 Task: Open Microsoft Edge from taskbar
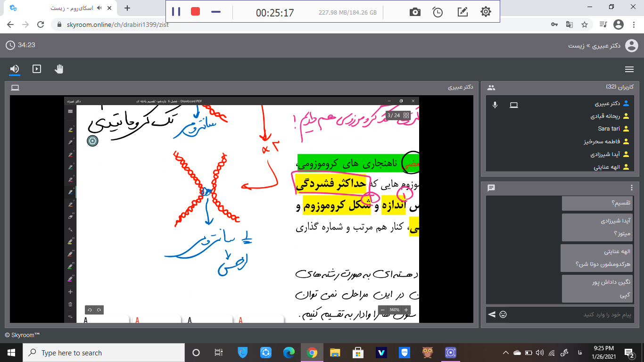click(x=289, y=353)
